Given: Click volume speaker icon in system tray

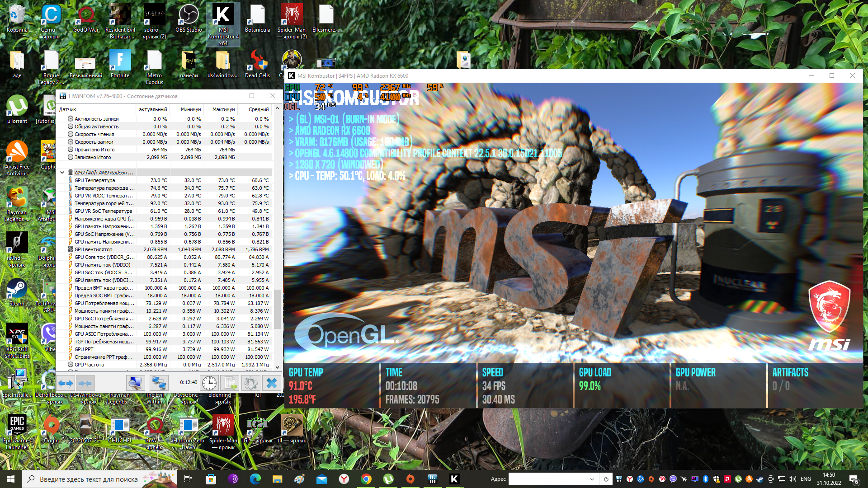Looking at the screenshot, I should pos(792,479).
